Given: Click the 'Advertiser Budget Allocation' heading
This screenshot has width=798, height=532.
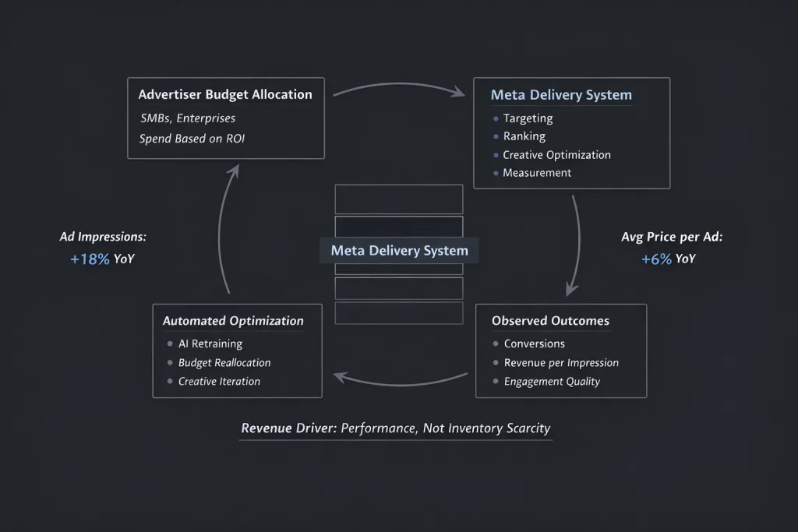Looking at the screenshot, I should tap(225, 94).
